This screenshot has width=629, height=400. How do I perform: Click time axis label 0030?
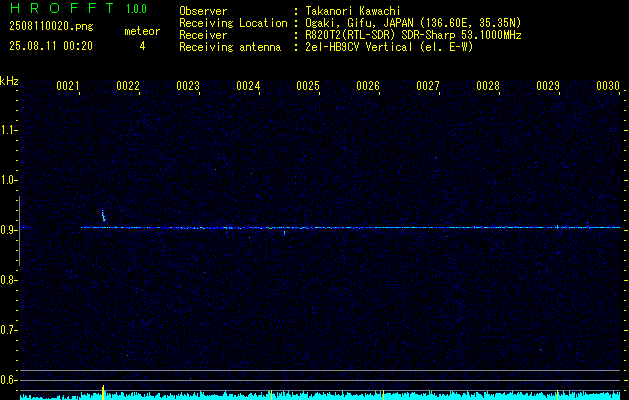click(x=608, y=86)
